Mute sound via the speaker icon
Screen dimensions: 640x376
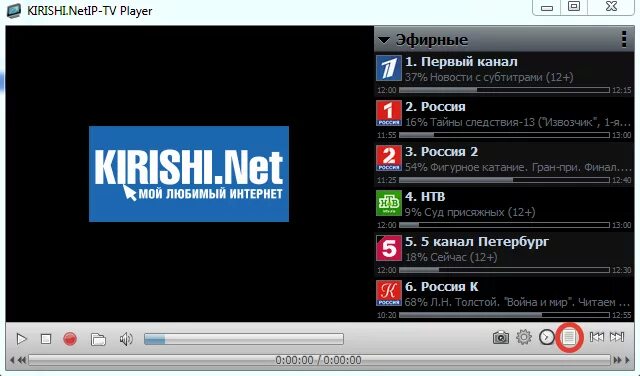tap(126, 339)
